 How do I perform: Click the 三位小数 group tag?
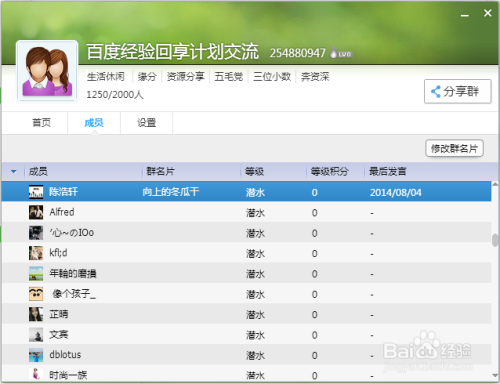click(x=272, y=77)
